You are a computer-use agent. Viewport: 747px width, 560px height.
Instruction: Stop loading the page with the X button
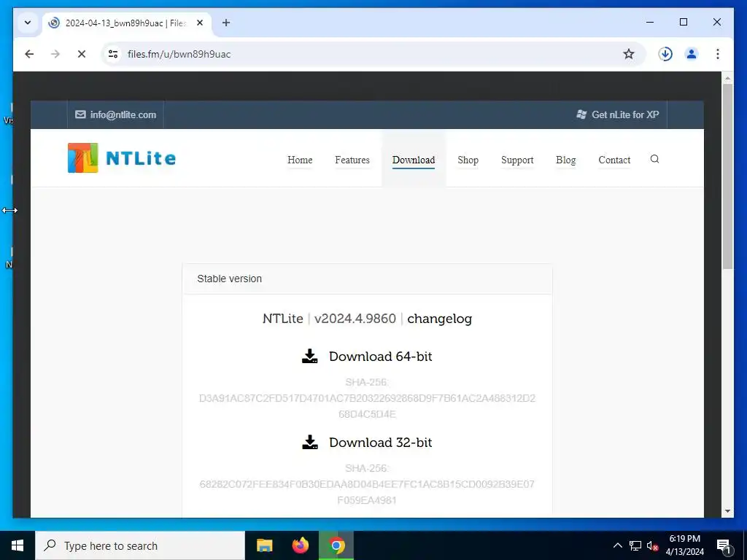click(82, 54)
